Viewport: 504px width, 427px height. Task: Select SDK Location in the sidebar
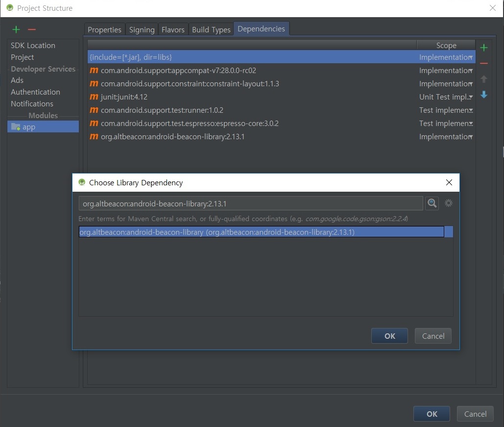pyautogui.click(x=33, y=46)
